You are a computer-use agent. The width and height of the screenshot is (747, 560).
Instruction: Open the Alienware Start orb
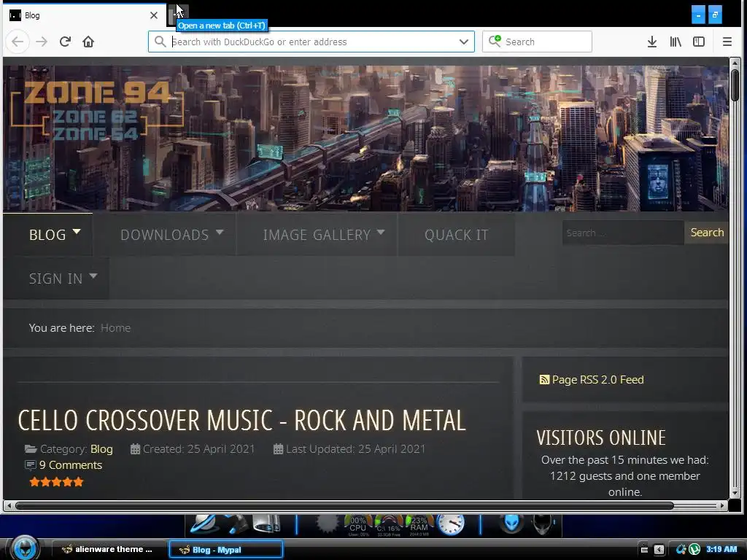[24, 548]
